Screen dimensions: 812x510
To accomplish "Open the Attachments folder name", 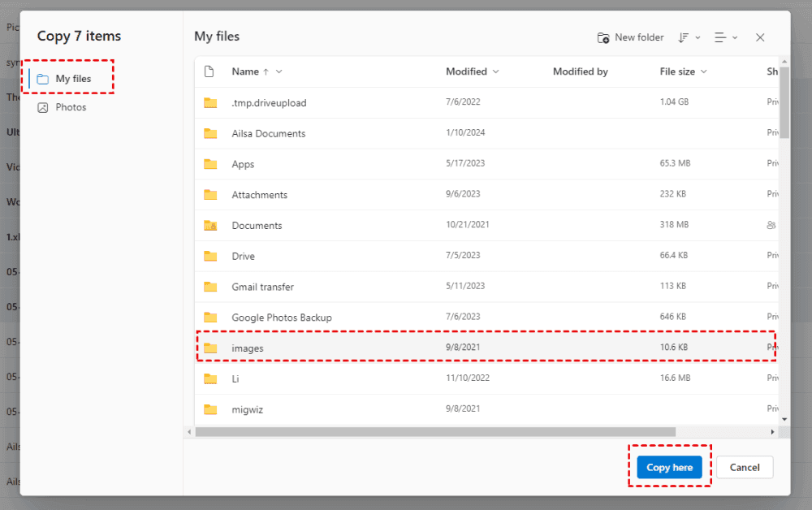I will 260,195.
